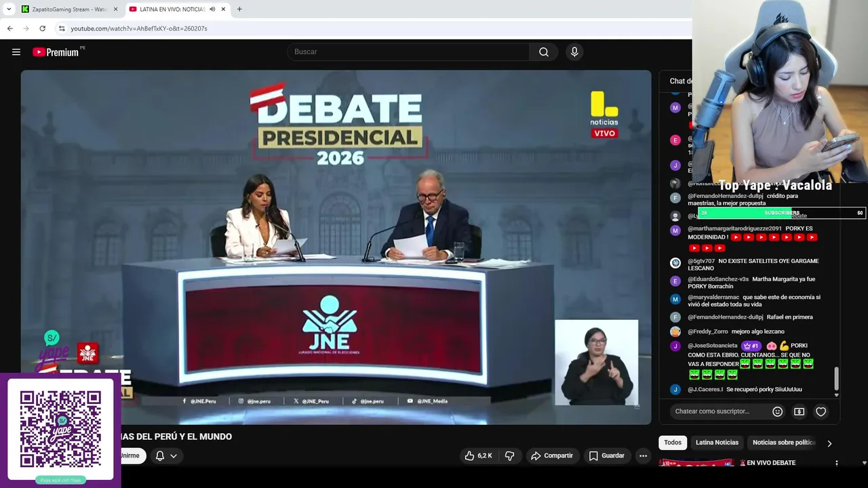868x488 pixels.
Task: Click the search magnifier button
Action: click(544, 52)
